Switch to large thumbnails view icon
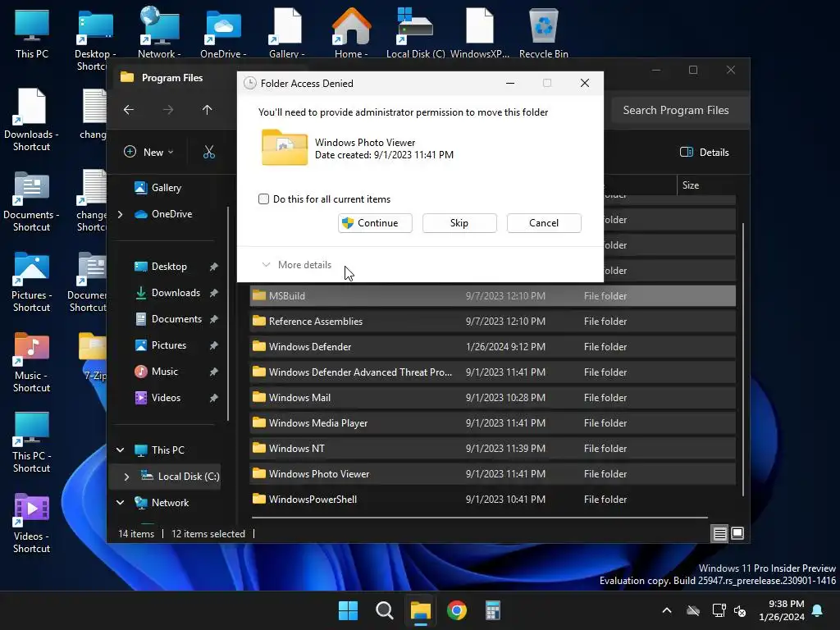Viewport: 840px width, 630px height. [737, 533]
